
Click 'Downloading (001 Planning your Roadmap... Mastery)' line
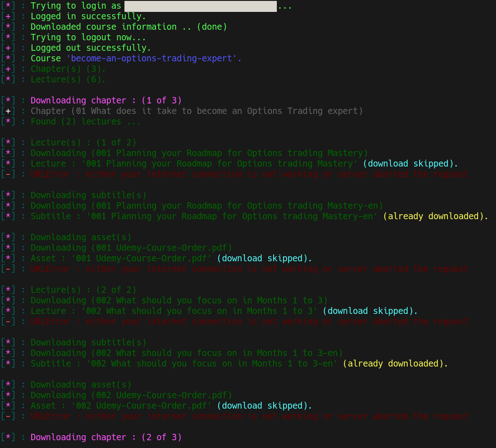coord(199,153)
